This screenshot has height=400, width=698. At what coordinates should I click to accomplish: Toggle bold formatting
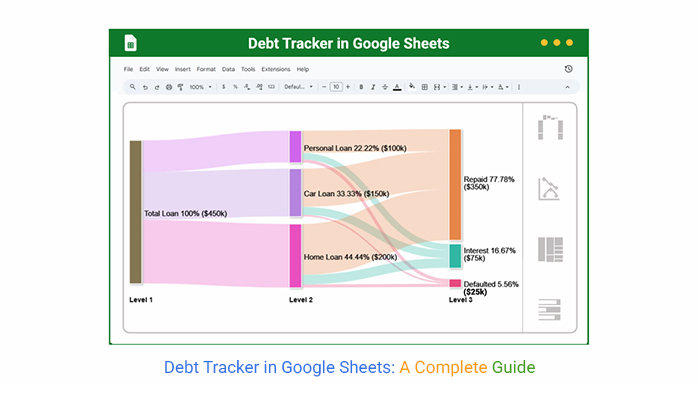pos(361,87)
